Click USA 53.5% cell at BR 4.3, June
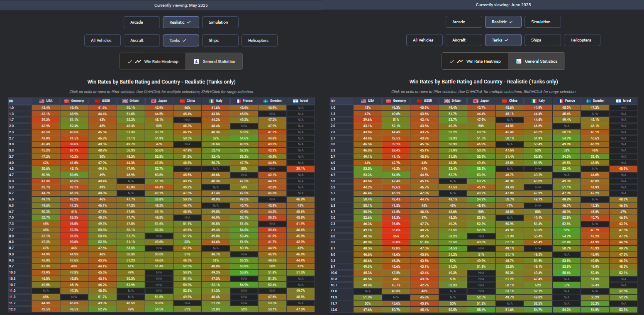 (x=368, y=169)
